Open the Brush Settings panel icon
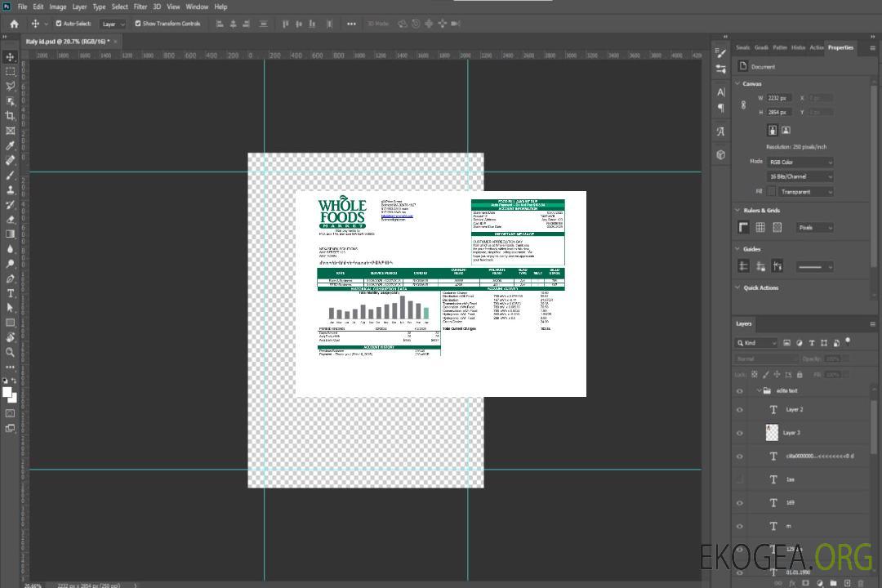This screenshot has height=588, width=882. pos(720,53)
